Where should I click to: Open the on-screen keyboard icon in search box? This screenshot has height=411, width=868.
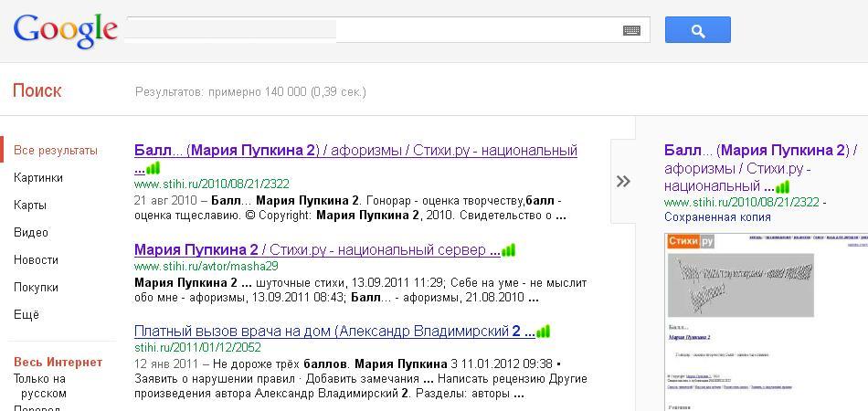[631, 30]
